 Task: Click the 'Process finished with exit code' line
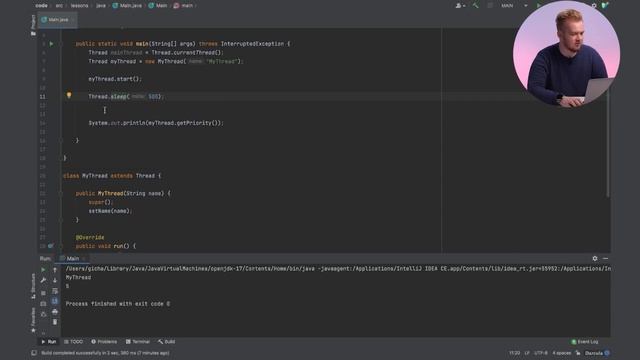click(118, 304)
